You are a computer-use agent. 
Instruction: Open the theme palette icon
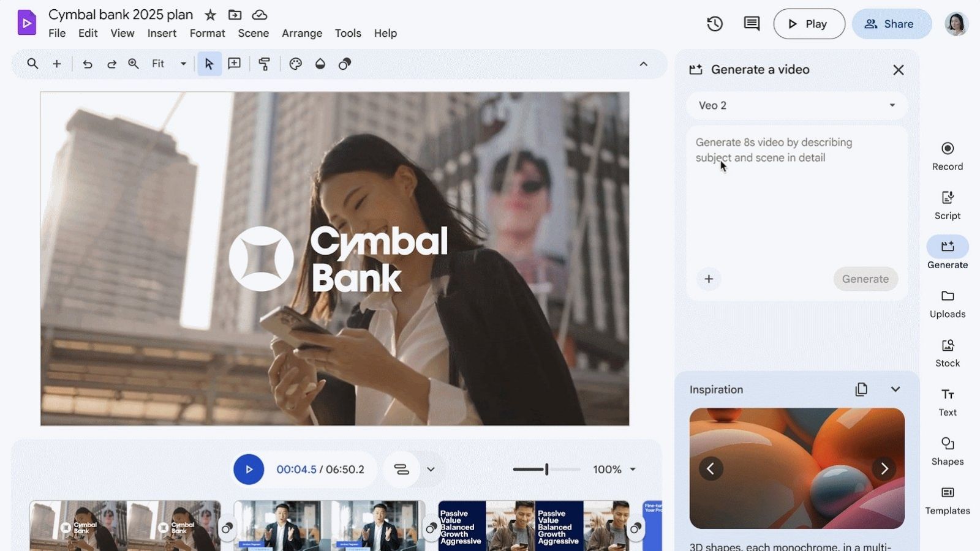(296, 64)
